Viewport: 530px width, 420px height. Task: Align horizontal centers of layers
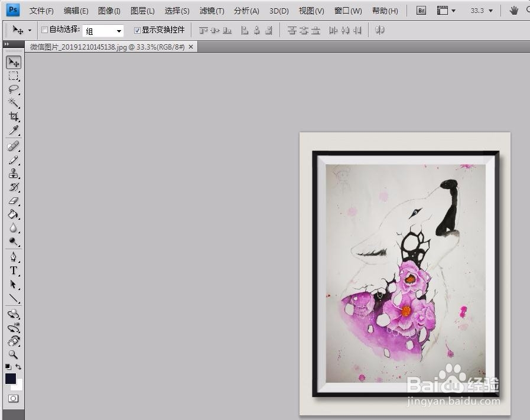tap(257, 30)
